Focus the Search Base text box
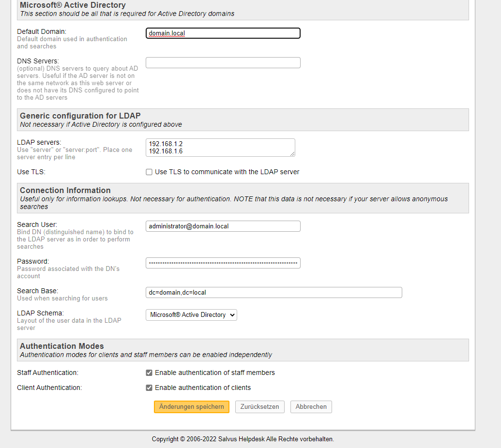The height and width of the screenshot is (448, 501). click(x=273, y=293)
